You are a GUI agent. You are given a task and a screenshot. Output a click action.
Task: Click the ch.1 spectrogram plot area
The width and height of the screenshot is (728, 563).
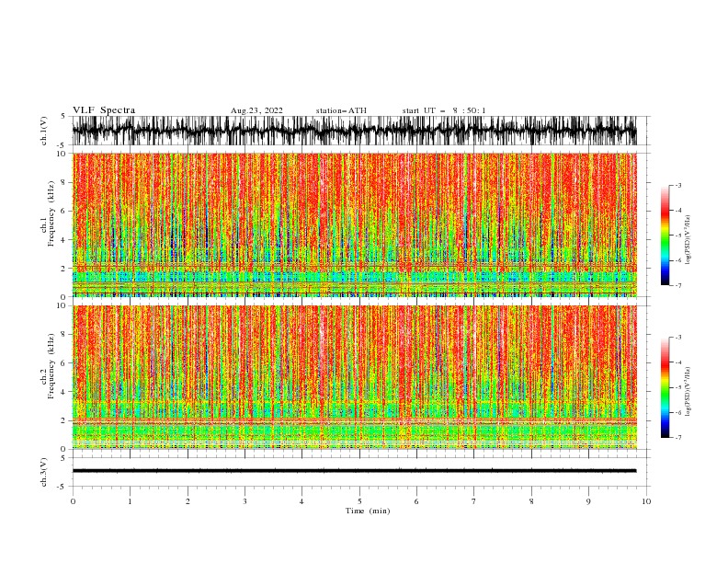coord(355,224)
